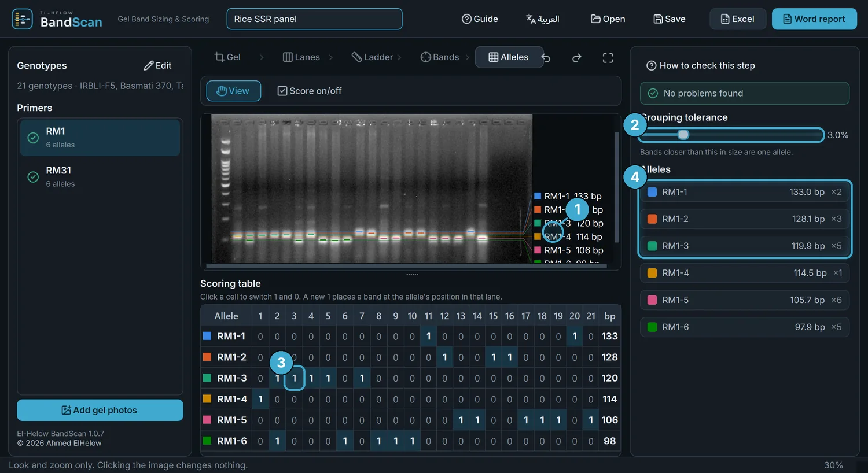Click Add gel photos button
This screenshot has width=868, height=473.
[100, 410]
